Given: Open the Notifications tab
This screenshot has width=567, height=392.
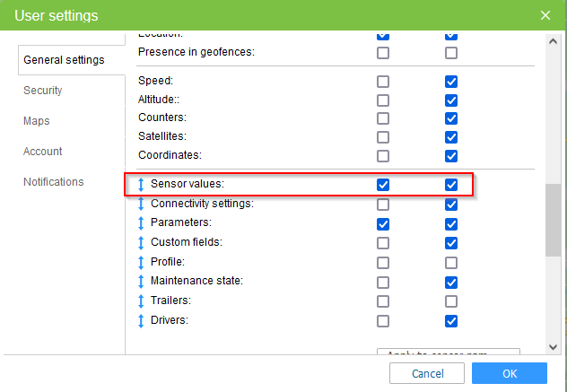Looking at the screenshot, I should click(54, 181).
